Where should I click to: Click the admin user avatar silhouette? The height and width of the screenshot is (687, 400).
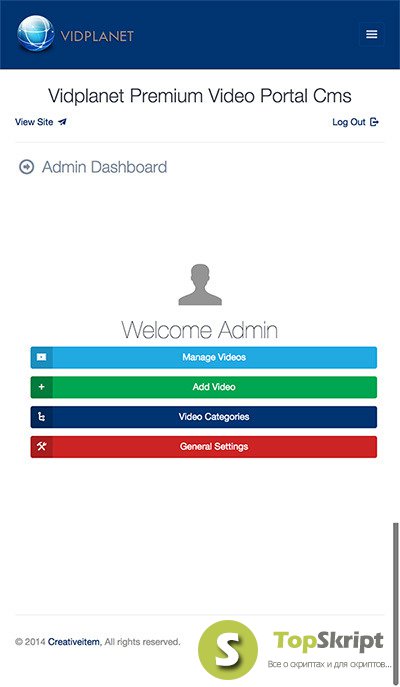coord(200,284)
